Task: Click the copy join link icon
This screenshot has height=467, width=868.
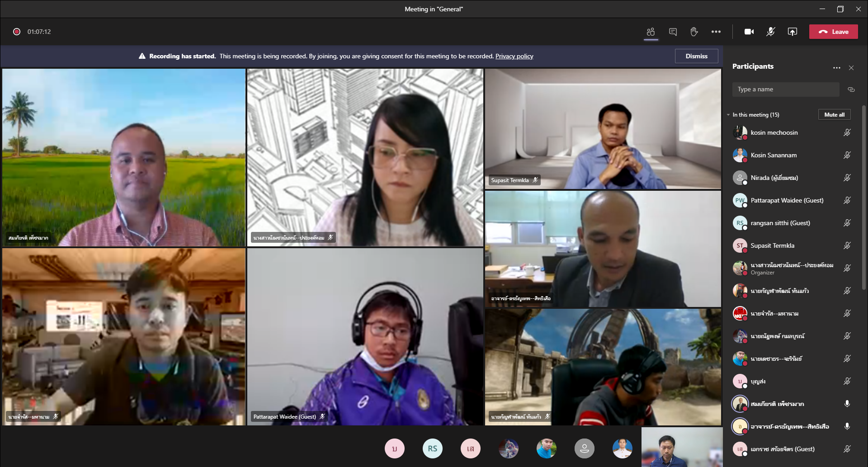Action: (x=851, y=90)
